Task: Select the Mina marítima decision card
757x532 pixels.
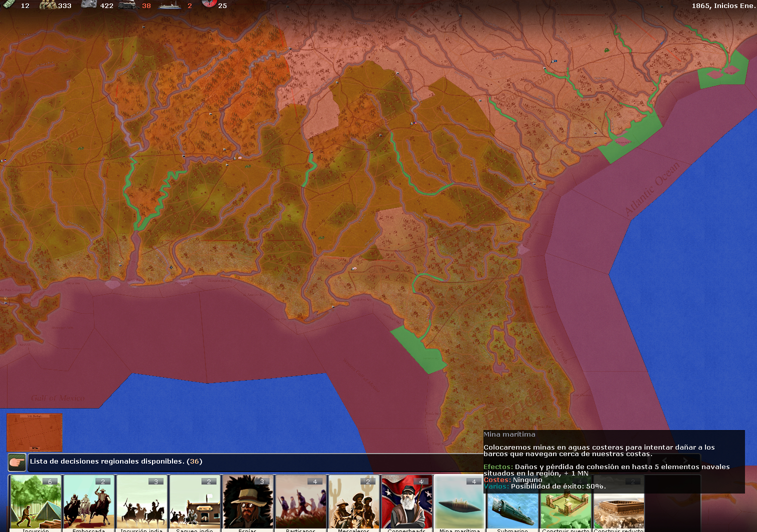Action: (460, 503)
